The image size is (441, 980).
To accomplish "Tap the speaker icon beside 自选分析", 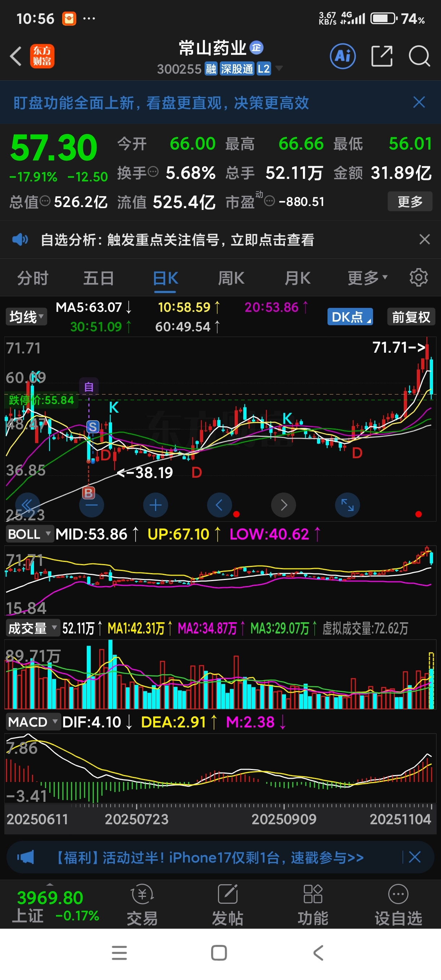I will [x=20, y=240].
